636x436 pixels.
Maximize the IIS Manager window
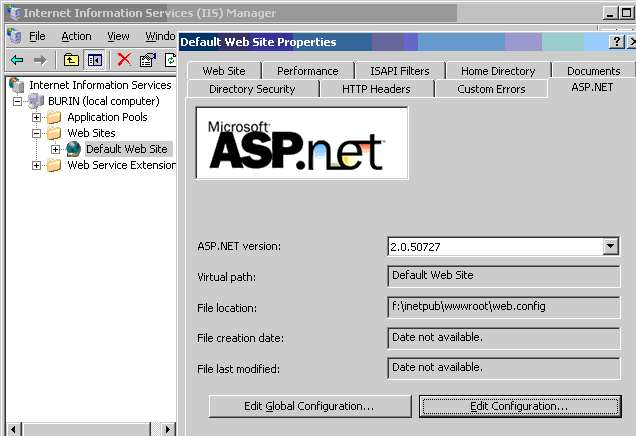point(626,13)
